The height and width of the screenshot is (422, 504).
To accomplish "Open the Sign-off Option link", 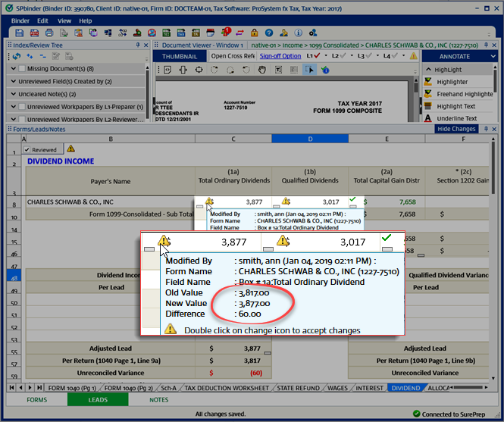I will 280,56.
